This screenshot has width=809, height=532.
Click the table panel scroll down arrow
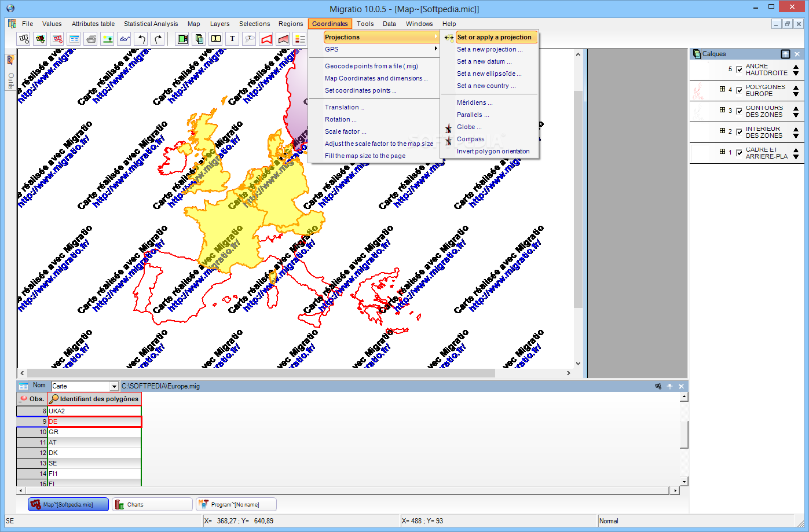(684, 481)
